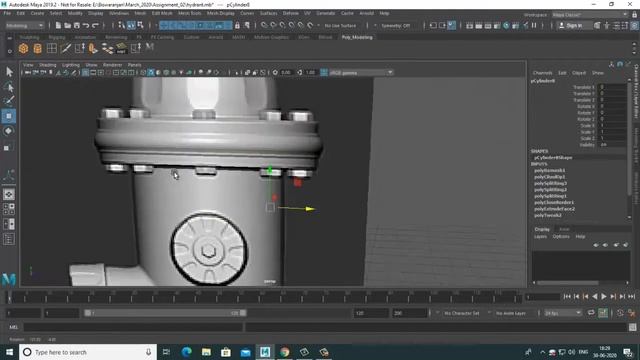Click the teal Hypershade circle icon
Viewport: 640px width, 360px height.
click(x=506, y=25)
